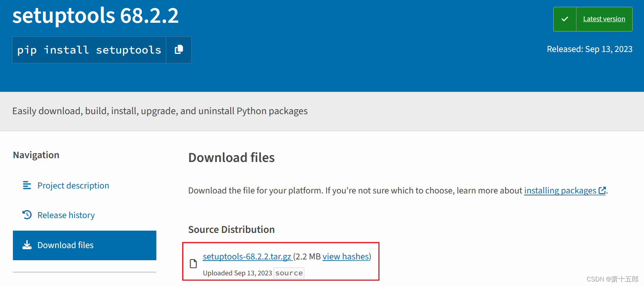Viewport: 644px width, 286px height.
Task: Select the Download files tab label
Action: 65,245
